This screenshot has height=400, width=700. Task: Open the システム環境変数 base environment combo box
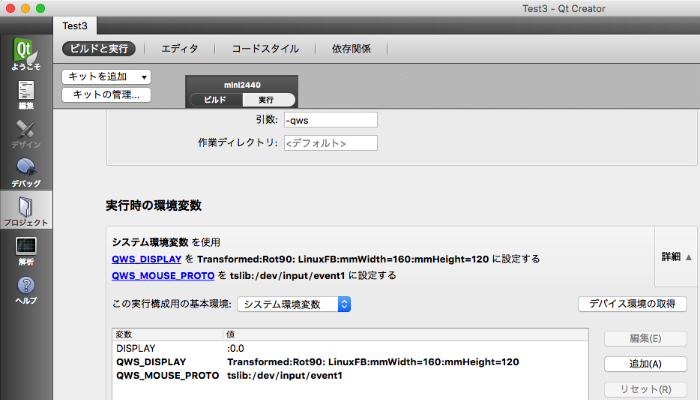click(294, 304)
